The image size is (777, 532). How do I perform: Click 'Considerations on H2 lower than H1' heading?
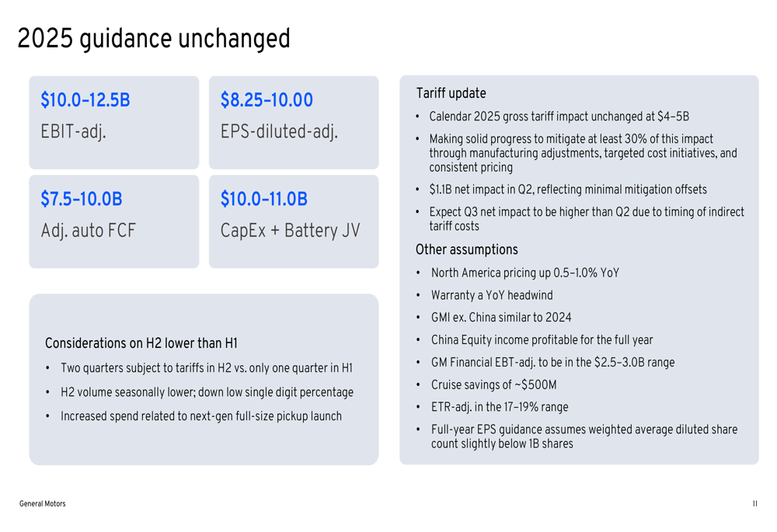coord(141,342)
